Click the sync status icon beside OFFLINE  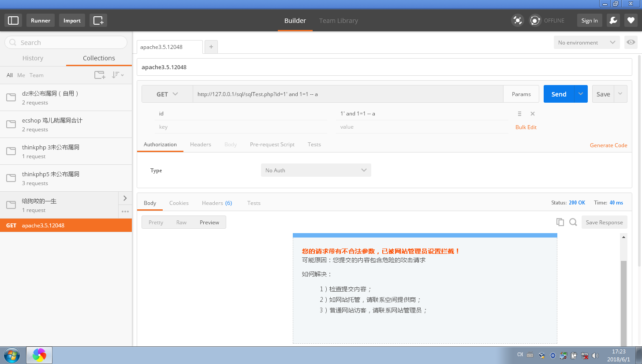535,20
